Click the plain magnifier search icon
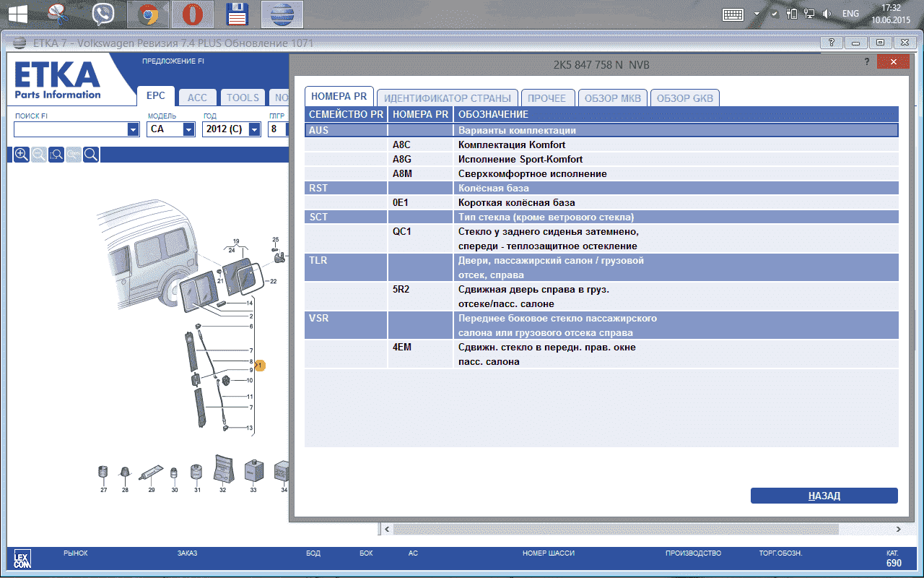Screen dimensions: 924x578 [x=91, y=154]
